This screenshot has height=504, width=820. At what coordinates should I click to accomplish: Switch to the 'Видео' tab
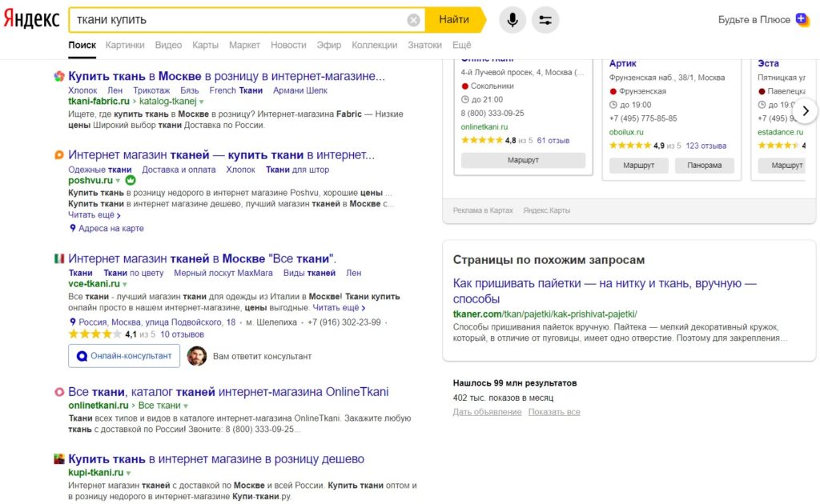(x=168, y=45)
